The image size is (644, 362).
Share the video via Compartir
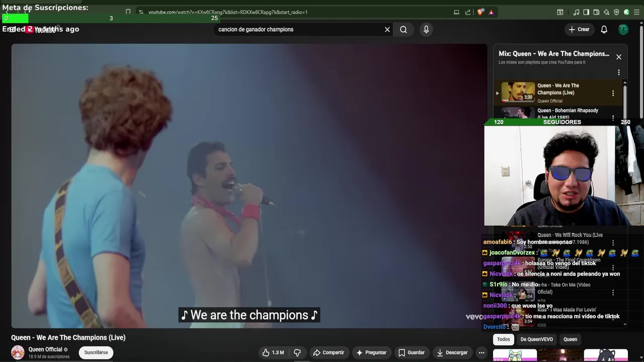click(329, 352)
